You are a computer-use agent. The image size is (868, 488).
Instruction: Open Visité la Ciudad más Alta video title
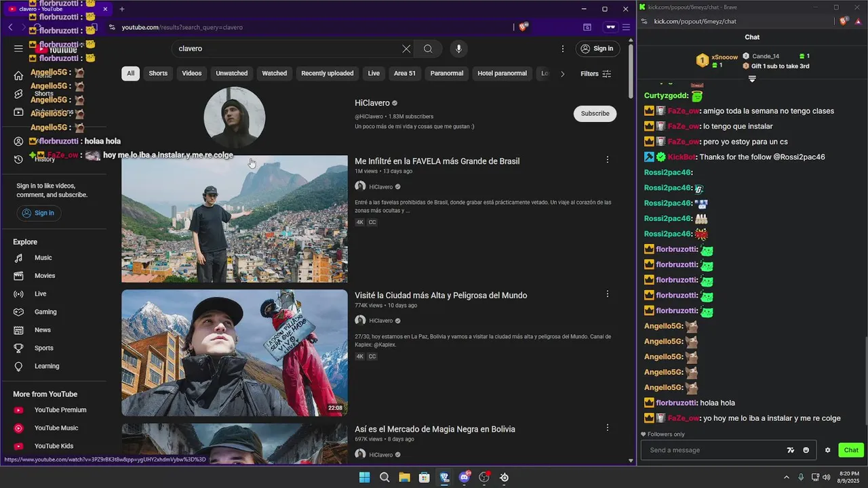click(441, 296)
